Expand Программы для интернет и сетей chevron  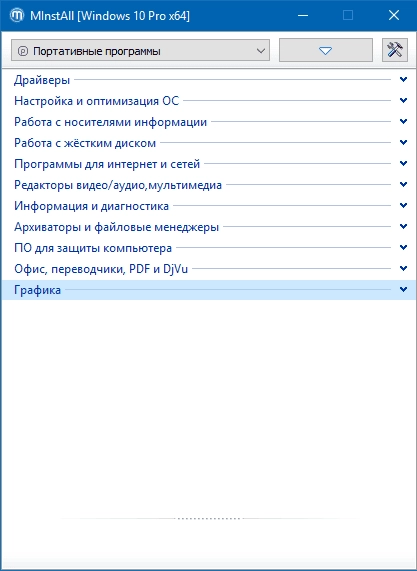click(x=403, y=163)
